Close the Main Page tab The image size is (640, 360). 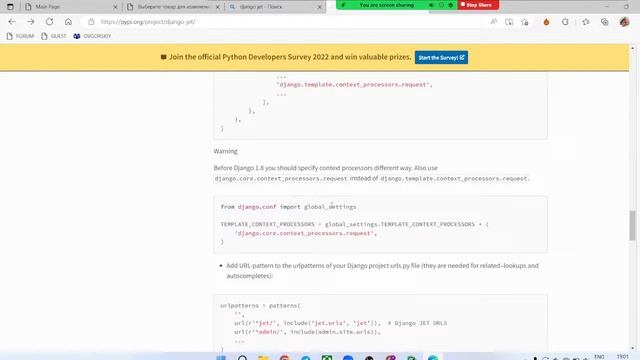pos(115,7)
